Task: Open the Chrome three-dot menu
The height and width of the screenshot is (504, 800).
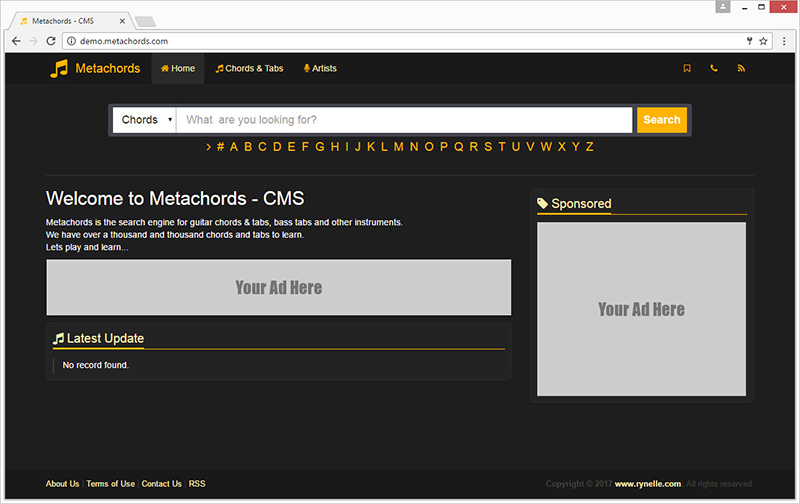Action: click(x=784, y=41)
